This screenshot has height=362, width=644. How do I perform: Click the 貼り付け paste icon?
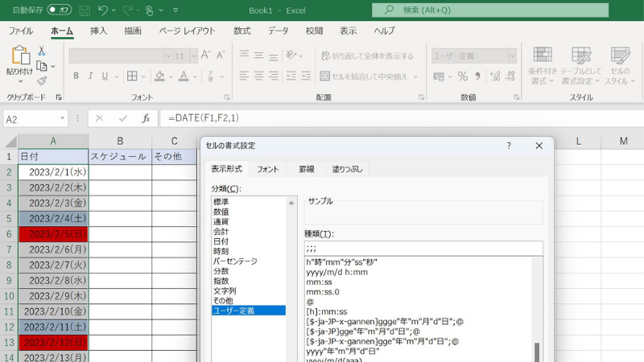click(20, 55)
